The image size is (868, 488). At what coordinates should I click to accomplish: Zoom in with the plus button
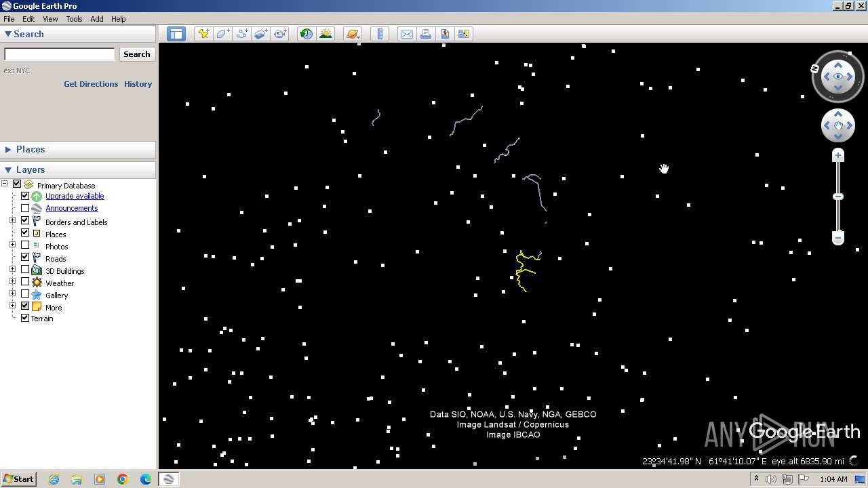click(x=838, y=155)
